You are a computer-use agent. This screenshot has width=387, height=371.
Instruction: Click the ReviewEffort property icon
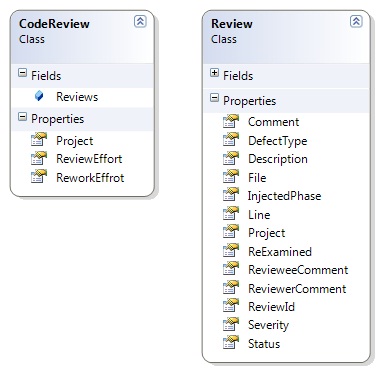tap(39, 158)
